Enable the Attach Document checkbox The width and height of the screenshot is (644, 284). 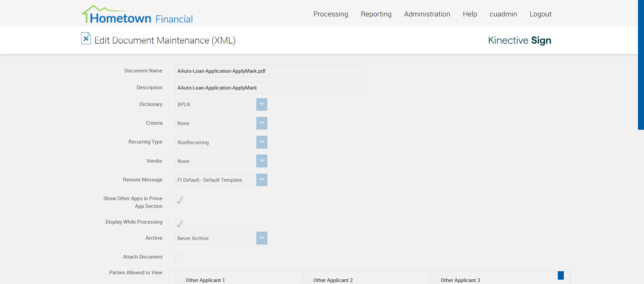pyautogui.click(x=179, y=258)
